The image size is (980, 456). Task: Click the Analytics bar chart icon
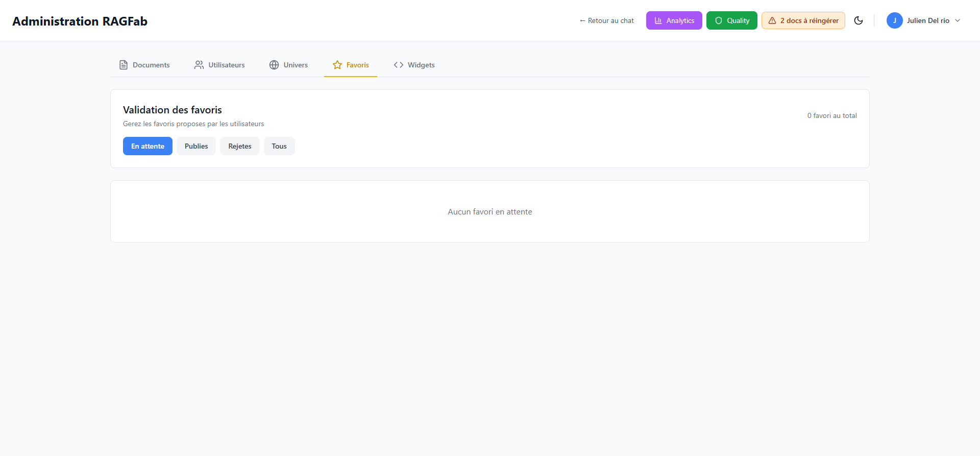(x=658, y=20)
